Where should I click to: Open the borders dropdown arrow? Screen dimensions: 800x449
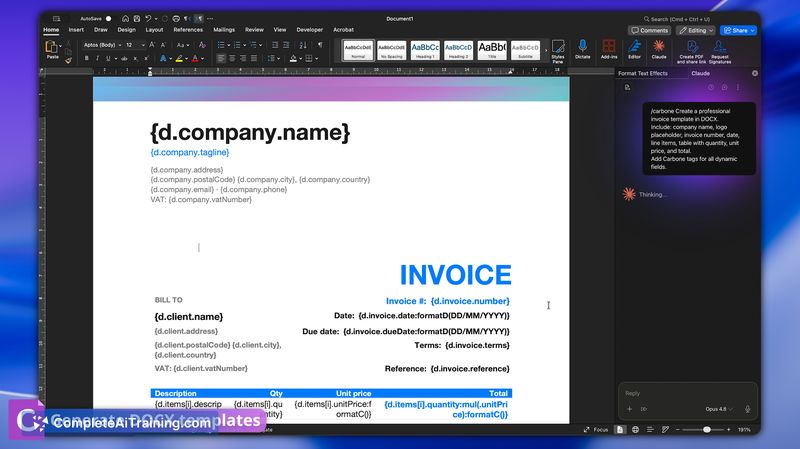[316, 59]
